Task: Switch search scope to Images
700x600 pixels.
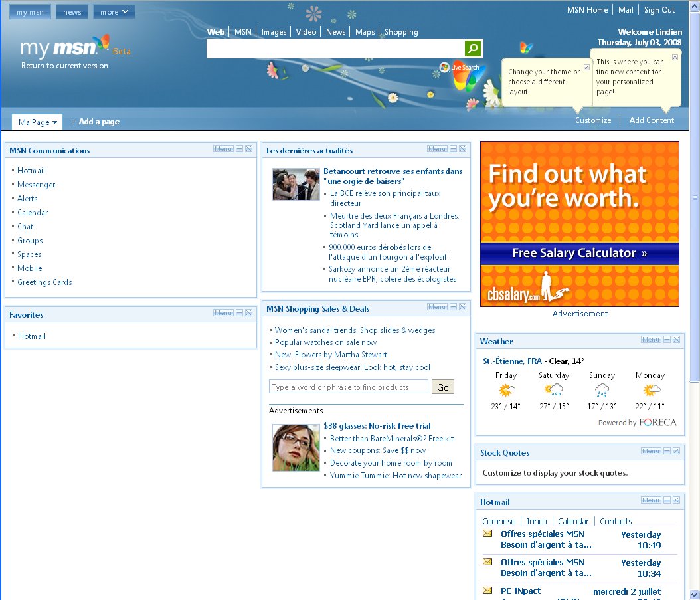Action: click(x=274, y=32)
